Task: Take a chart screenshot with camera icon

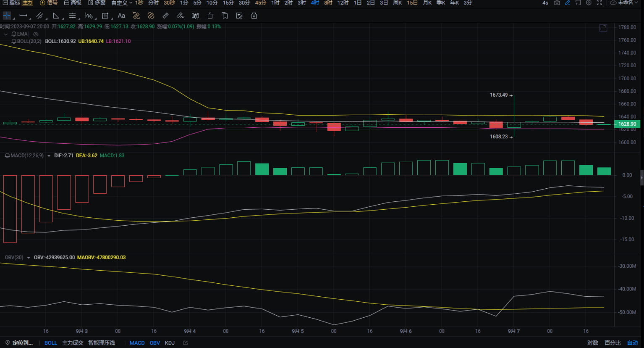Action: [x=557, y=3]
